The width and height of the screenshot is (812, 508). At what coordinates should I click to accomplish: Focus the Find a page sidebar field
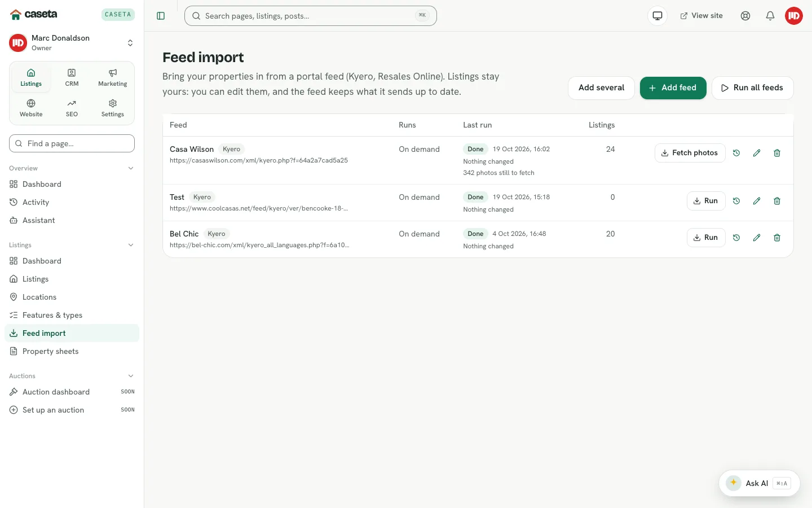(72, 143)
